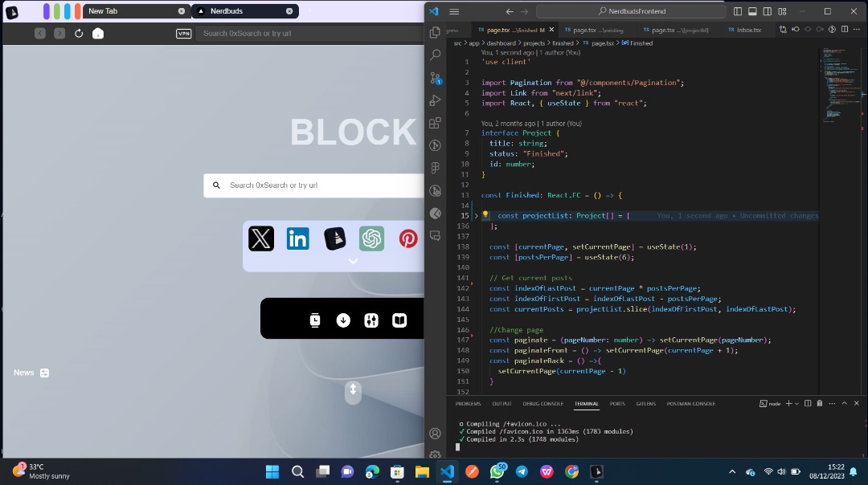
Task: Go back in VS Code navigation history
Action: [510, 11]
